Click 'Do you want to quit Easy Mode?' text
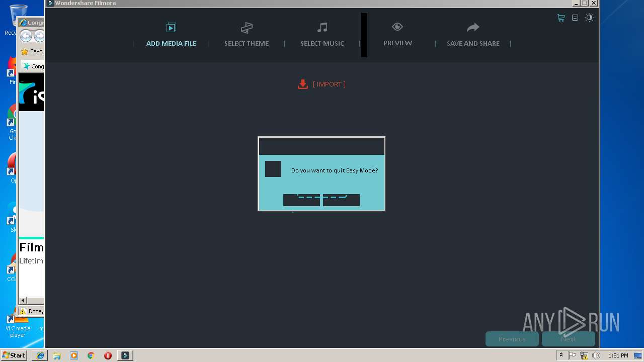This screenshot has width=644, height=362. pos(335,170)
